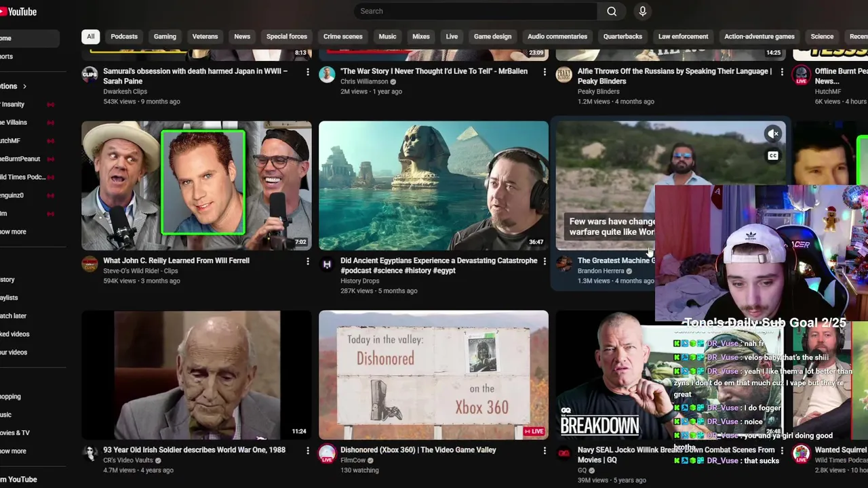
Task: Open menu for 93 Year Old Irish Soldier video
Action: [x=308, y=451]
